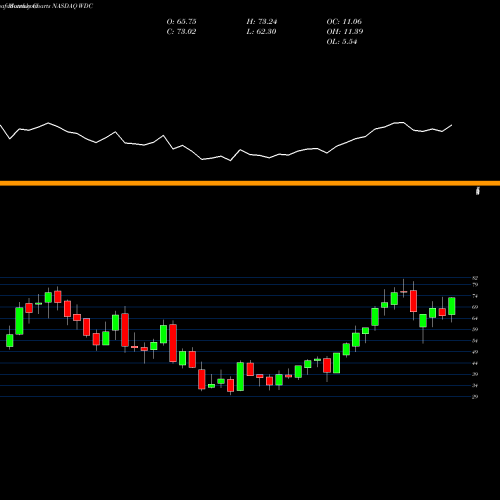The image size is (500, 500).
Task: Click the 64 price axis label
Action: pyautogui.click(x=475, y=318)
